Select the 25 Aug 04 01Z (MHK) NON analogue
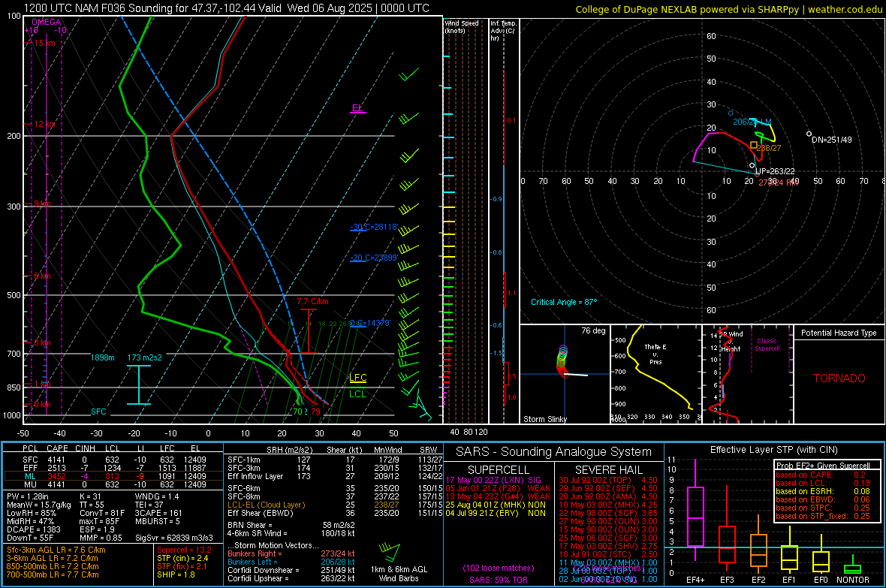Viewport: 886px width, 588px height. tap(496, 505)
